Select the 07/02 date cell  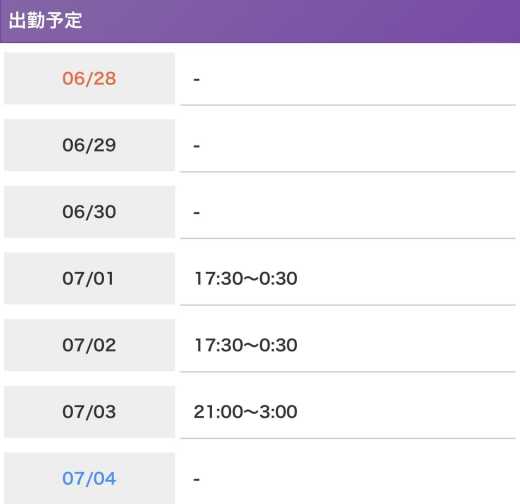pyautogui.click(x=89, y=345)
